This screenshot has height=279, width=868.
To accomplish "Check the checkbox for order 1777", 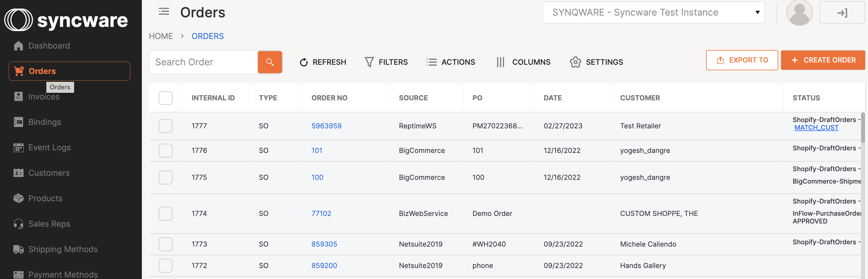I will pyautogui.click(x=165, y=126).
